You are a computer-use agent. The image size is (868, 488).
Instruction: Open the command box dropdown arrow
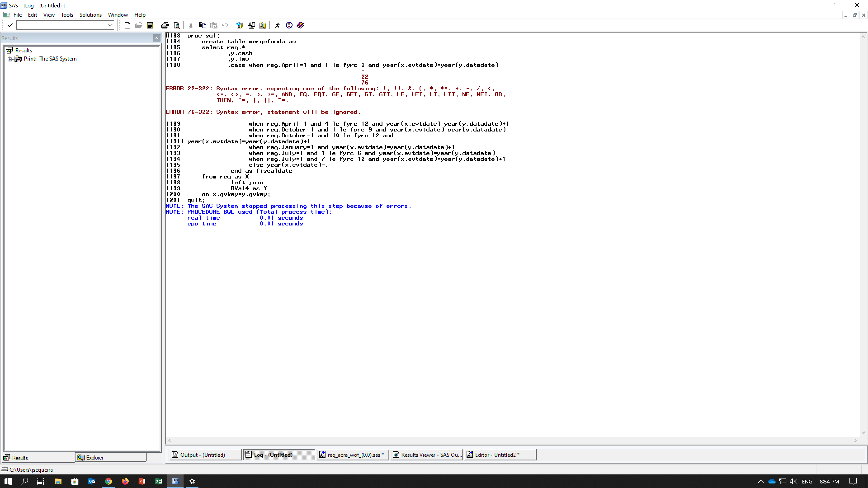click(110, 25)
